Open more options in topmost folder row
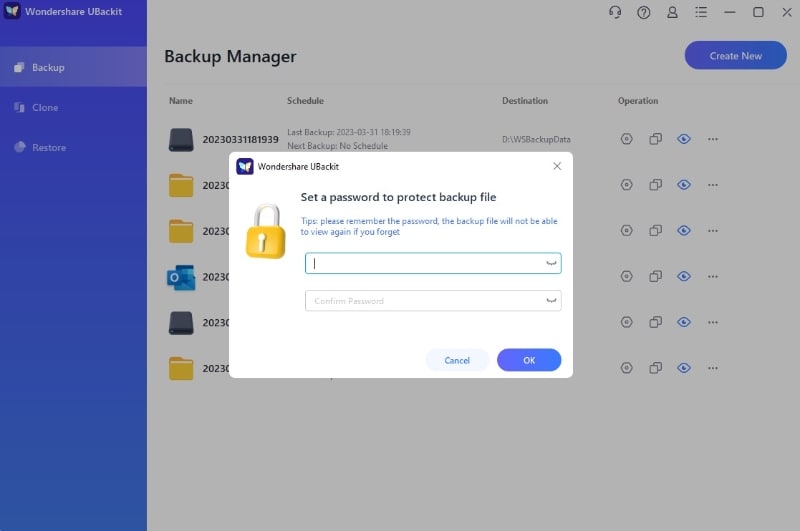The height and width of the screenshot is (531, 800). coord(713,185)
